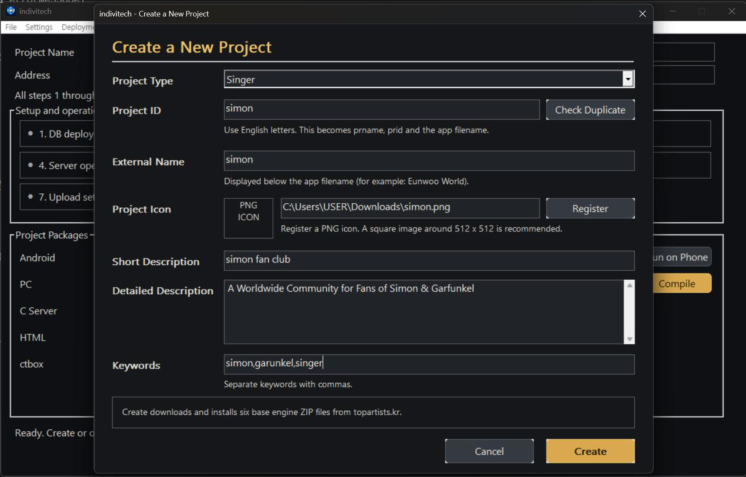Screen dimensions: 746x477
Task: Click the 'Separate keywords with commas.' hint
Action: pyautogui.click(x=288, y=384)
